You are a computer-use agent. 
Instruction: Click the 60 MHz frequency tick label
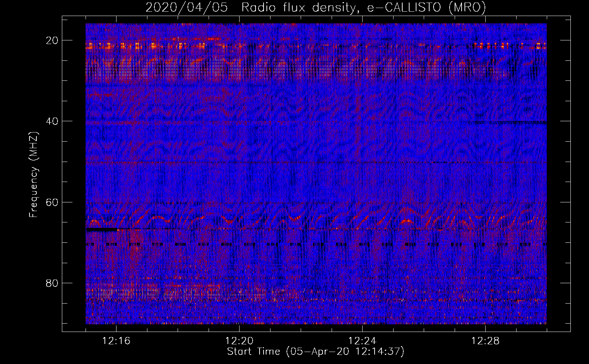coord(52,202)
